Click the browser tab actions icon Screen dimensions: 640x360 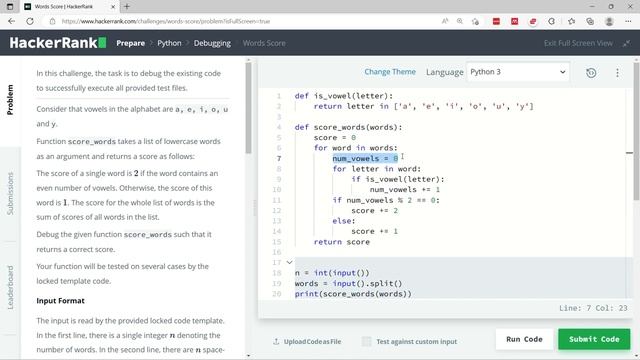pyautogui.click(x=10, y=7)
